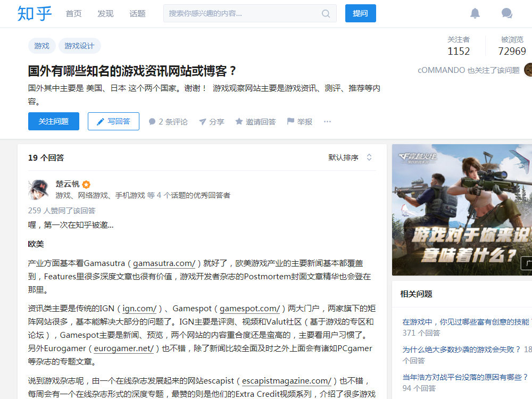The width and height of the screenshot is (532, 399).
Task: Click the 被浏览 72969 count
Action: 512,46
